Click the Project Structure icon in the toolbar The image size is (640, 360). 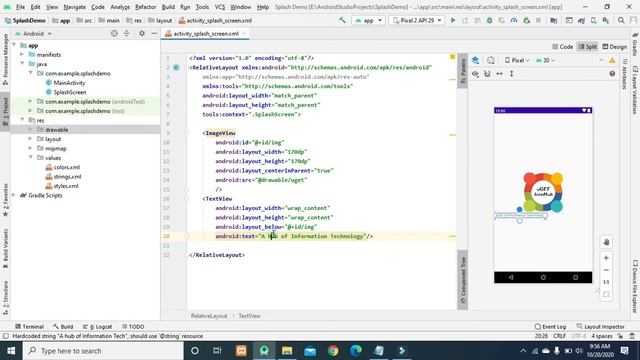pos(553,20)
